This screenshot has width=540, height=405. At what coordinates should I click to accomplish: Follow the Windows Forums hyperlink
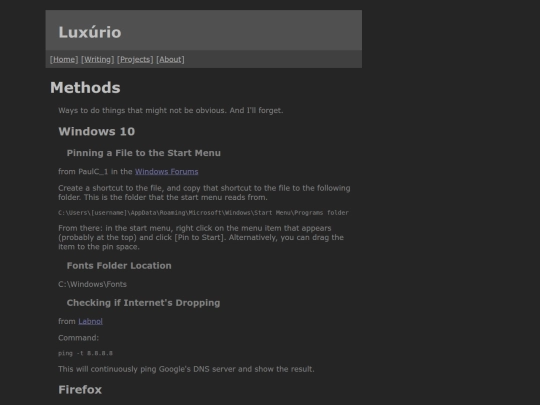coord(167,172)
